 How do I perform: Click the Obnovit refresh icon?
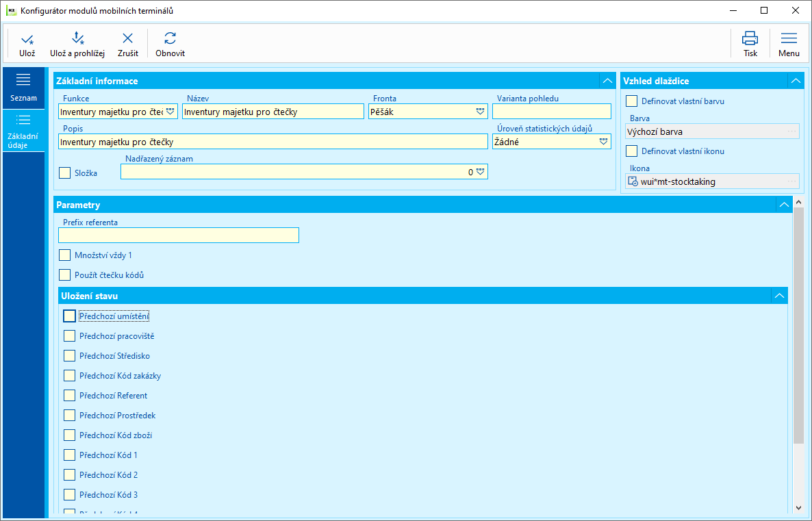[x=170, y=38]
